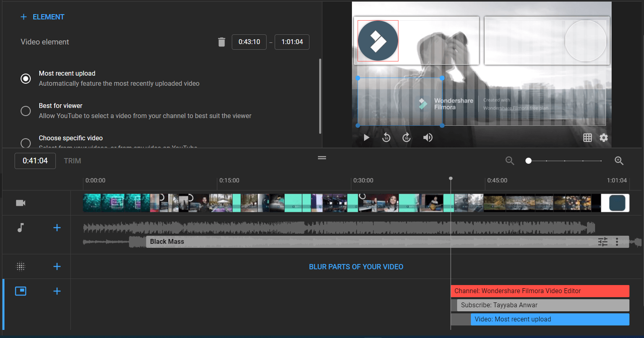The width and height of the screenshot is (644, 338).
Task: Click the panel resize handle bars
Action: (322, 158)
